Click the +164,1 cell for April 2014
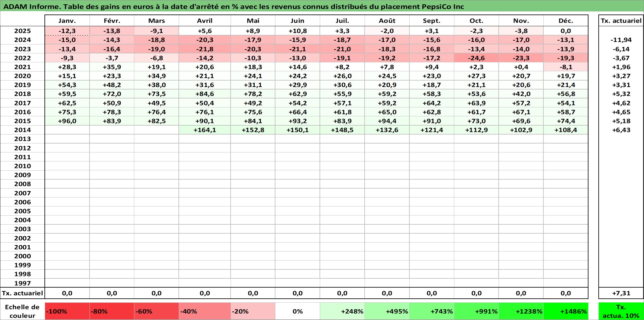This screenshot has height=320, width=644. pyautogui.click(x=205, y=130)
